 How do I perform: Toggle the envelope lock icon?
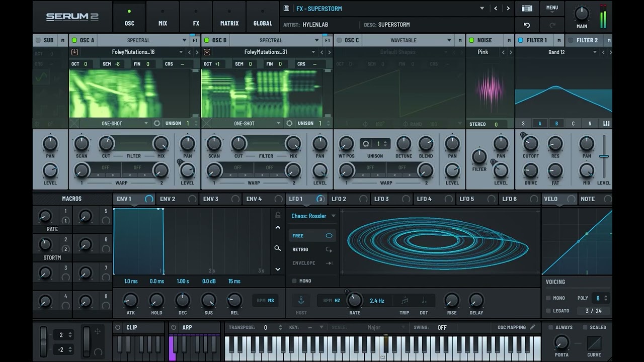277,215
